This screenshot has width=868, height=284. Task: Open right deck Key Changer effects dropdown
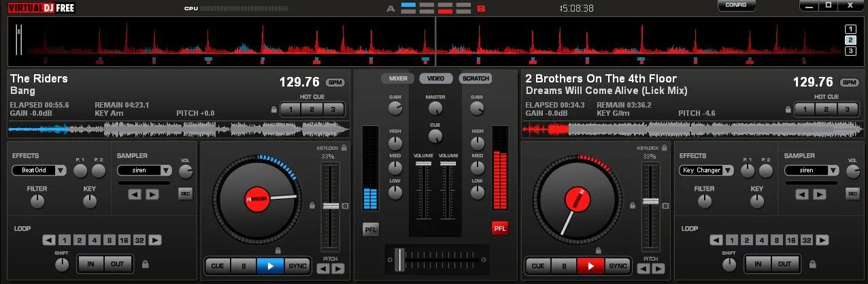point(707,170)
